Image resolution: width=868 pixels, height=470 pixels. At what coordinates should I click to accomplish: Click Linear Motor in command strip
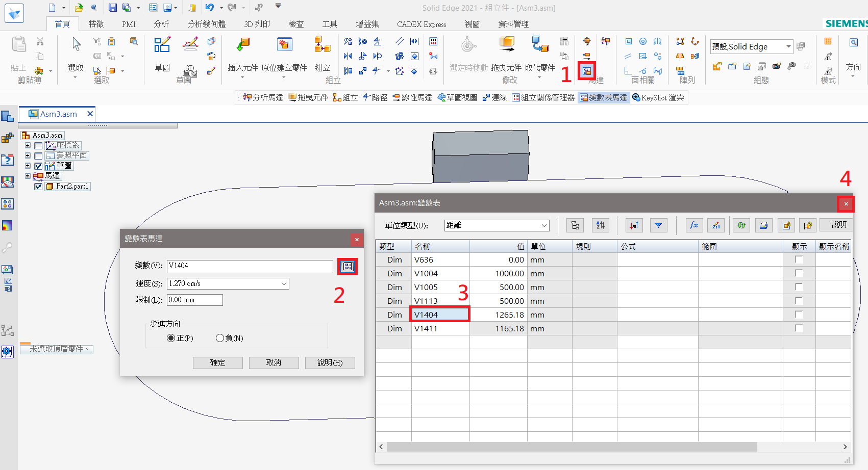[412, 97]
